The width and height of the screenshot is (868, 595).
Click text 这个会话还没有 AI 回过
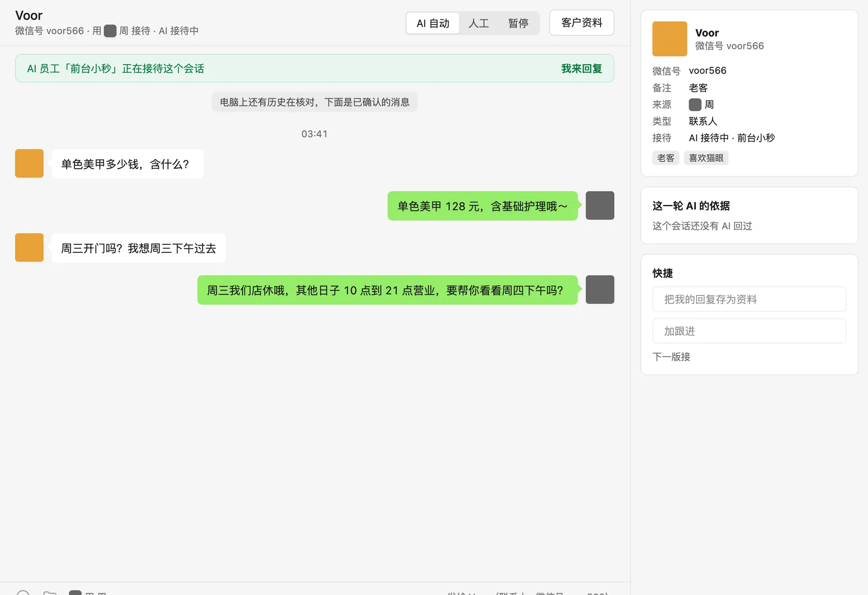pos(702,226)
